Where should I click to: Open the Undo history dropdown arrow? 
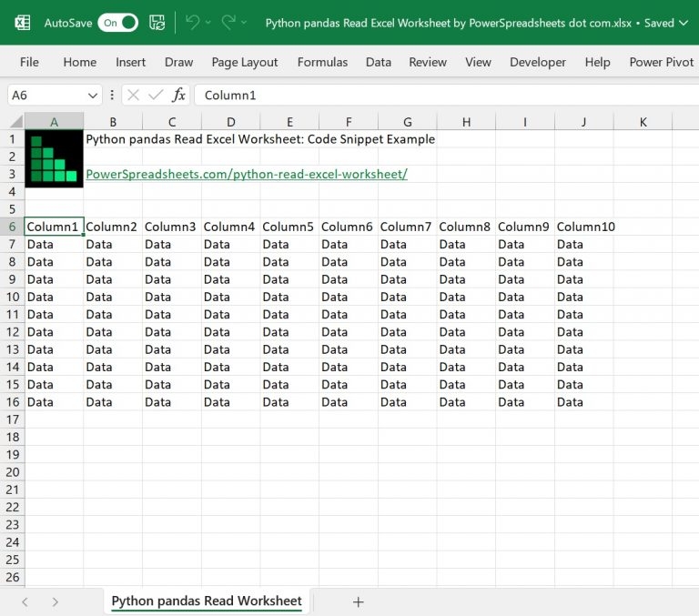tap(208, 23)
